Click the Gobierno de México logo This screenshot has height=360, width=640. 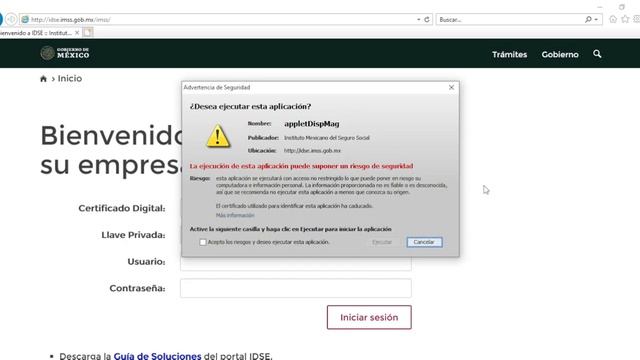65,53
